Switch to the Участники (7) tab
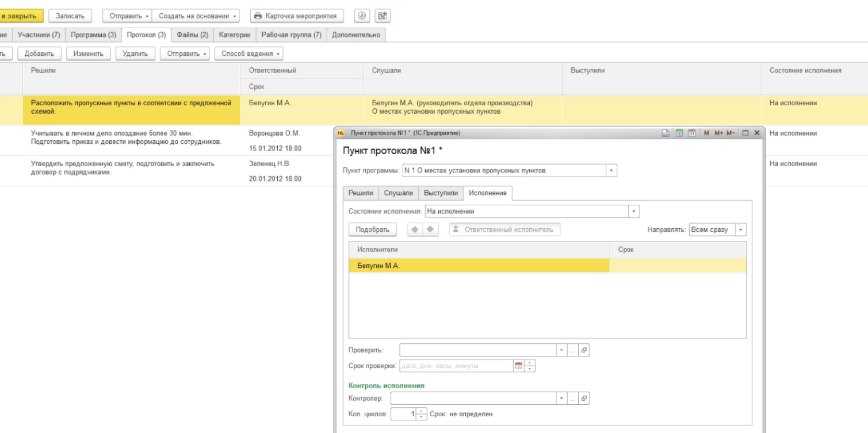Image resolution: width=868 pixels, height=433 pixels. (x=39, y=35)
